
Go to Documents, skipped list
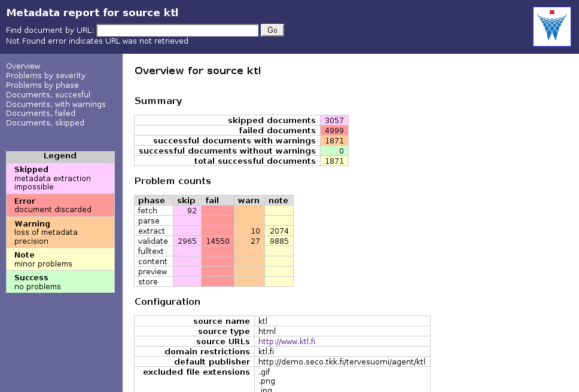pyautogui.click(x=45, y=123)
